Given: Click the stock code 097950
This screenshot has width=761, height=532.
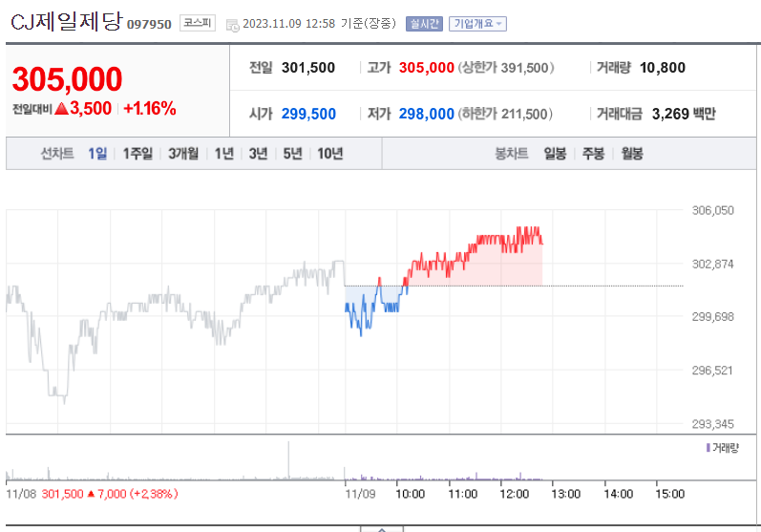Looking at the screenshot, I should pos(149,24).
